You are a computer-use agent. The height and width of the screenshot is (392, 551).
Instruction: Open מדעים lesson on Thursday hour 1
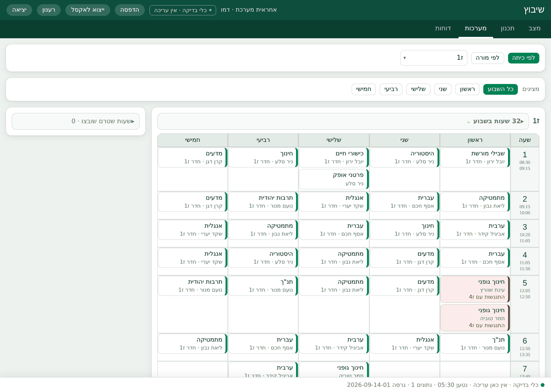coord(192,157)
